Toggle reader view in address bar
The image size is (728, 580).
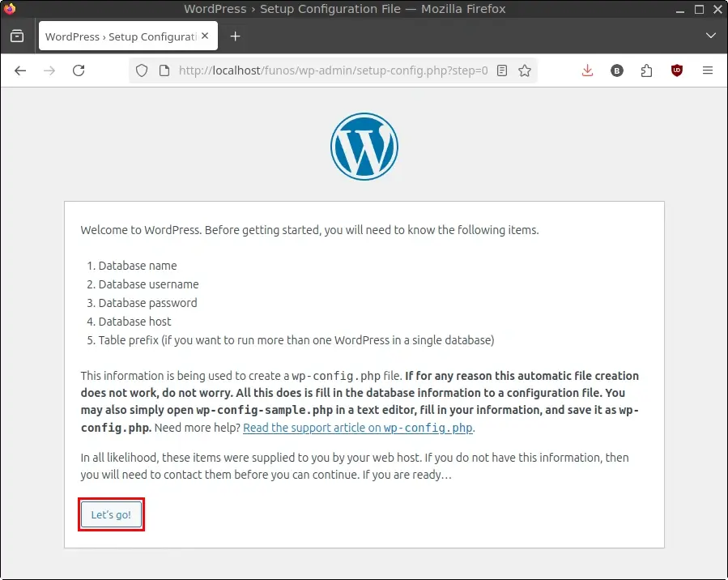tap(502, 70)
